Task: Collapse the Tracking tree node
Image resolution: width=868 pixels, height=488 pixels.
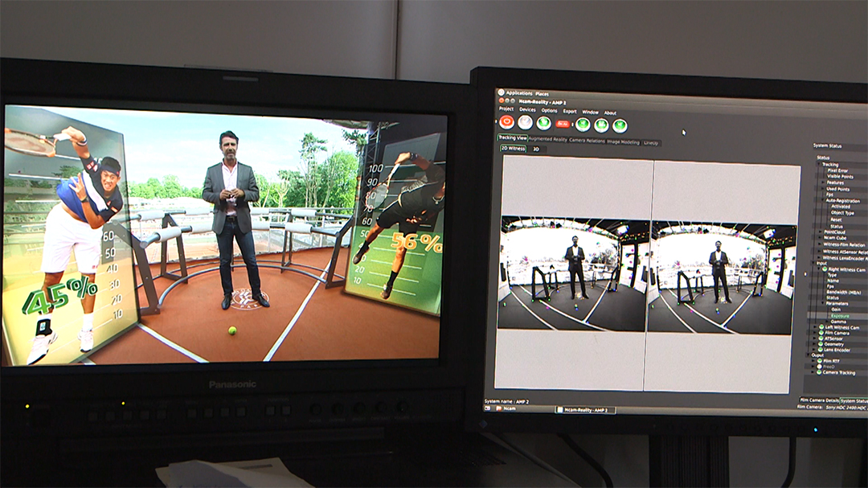Action: click(x=819, y=165)
